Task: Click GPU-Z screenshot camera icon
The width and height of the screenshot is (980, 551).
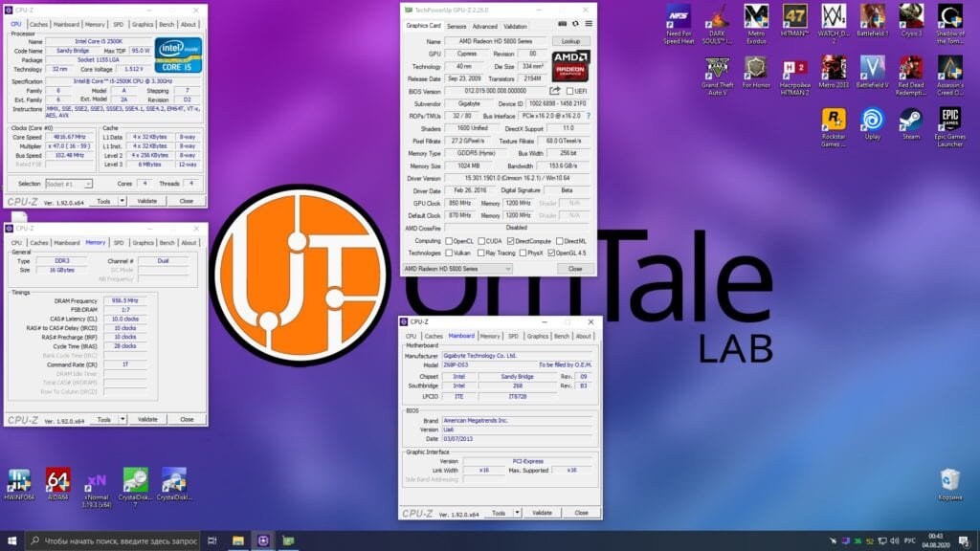Action: [x=562, y=24]
